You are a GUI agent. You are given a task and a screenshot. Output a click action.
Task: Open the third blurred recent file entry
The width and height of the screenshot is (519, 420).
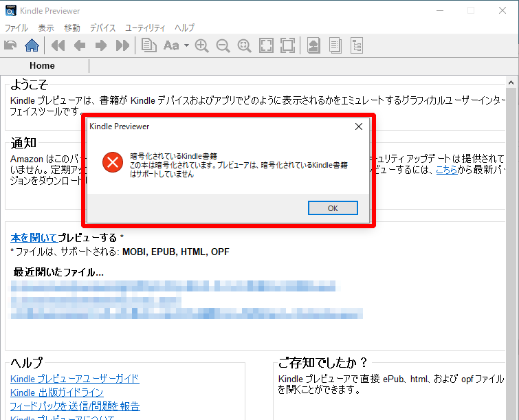pos(187,313)
